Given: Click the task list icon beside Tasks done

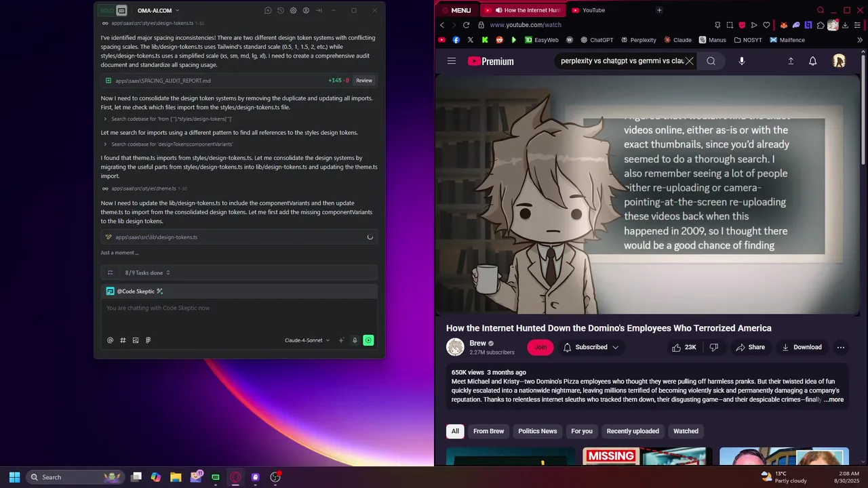Looking at the screenshot, I should coord(110,272).
